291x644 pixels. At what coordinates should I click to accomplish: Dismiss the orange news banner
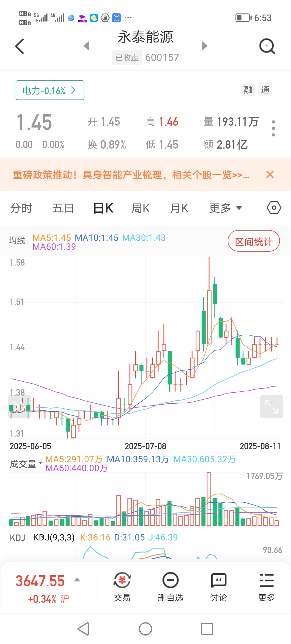pos(270,174)
